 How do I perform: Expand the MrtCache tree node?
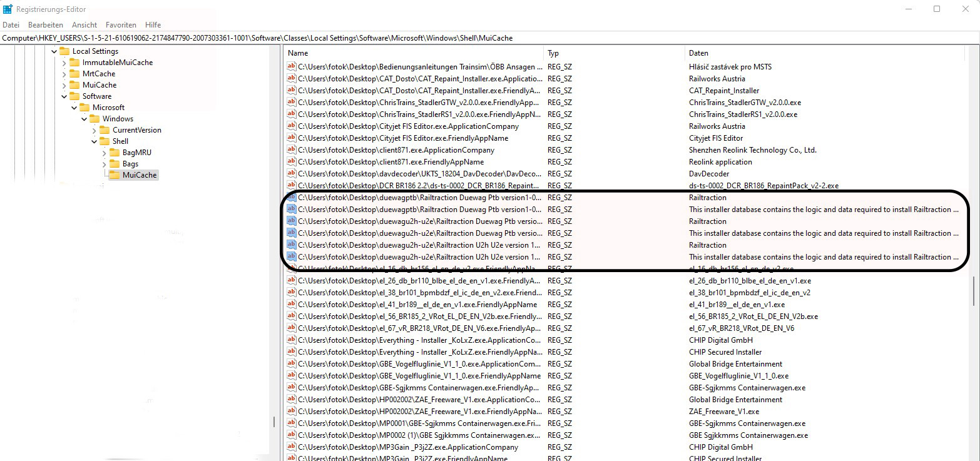click(64, 74)
